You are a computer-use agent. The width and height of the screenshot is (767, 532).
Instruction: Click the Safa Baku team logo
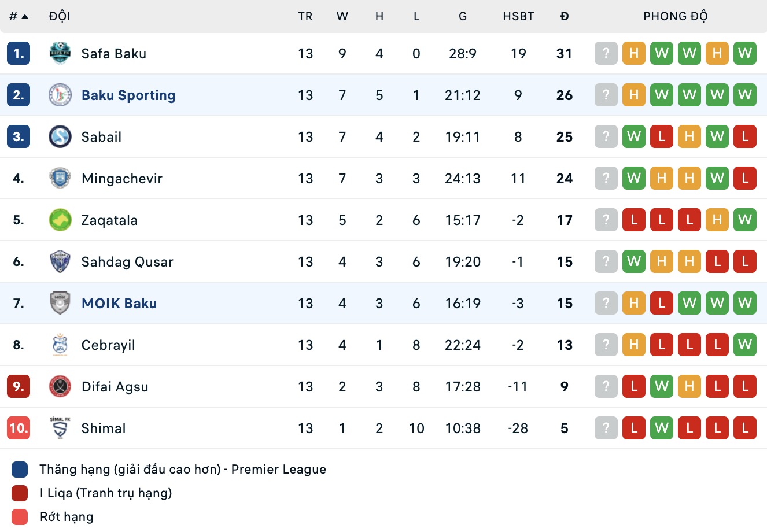tap(60, 54)
